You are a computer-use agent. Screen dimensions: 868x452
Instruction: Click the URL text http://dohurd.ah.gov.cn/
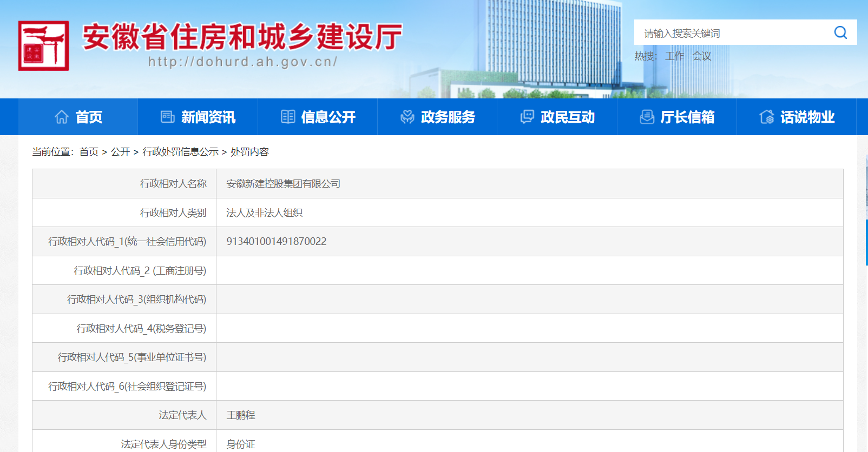(243, 62)
